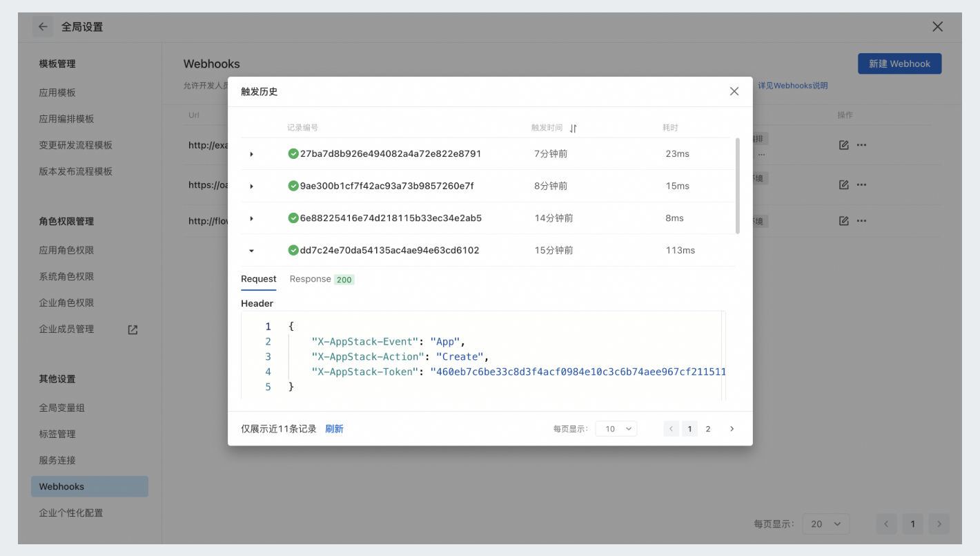
Task: Click the success icon of record 6e88225416e7
Action: [x=293, y=218]
